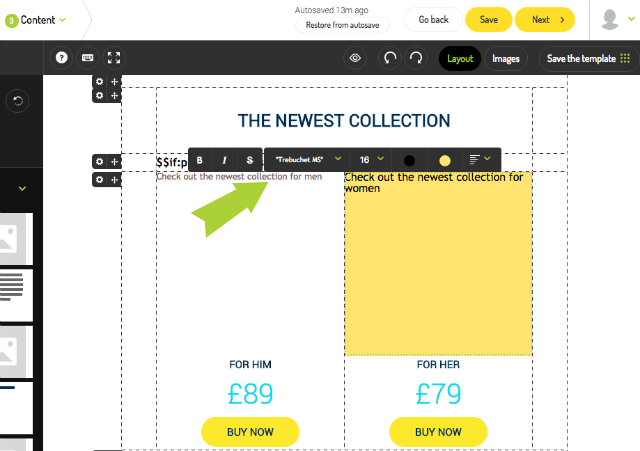Go back to the previous step
The image size is (640, 451).
pyautogui.click(x=433, y=20)
